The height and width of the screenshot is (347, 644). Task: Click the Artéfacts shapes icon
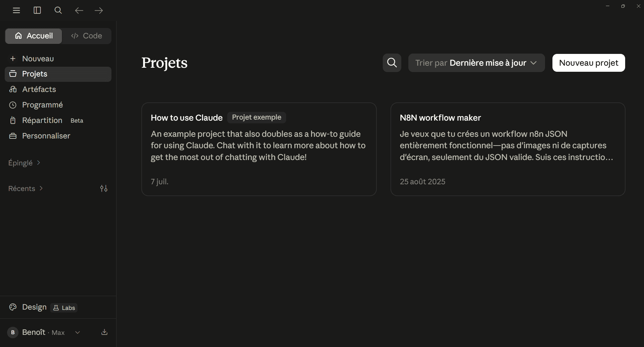pos(13,89)
